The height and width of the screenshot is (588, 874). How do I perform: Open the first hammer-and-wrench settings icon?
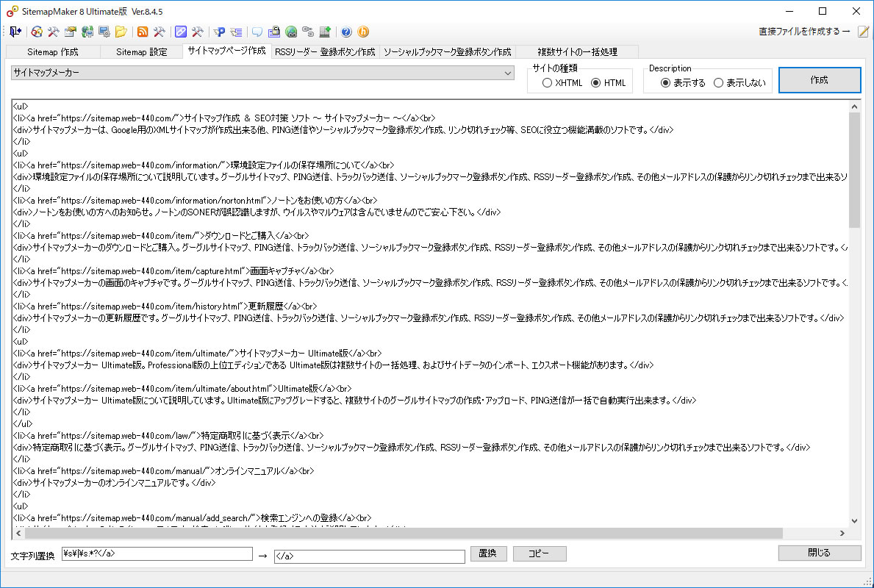pyautogui.click(x=54, y=32)
